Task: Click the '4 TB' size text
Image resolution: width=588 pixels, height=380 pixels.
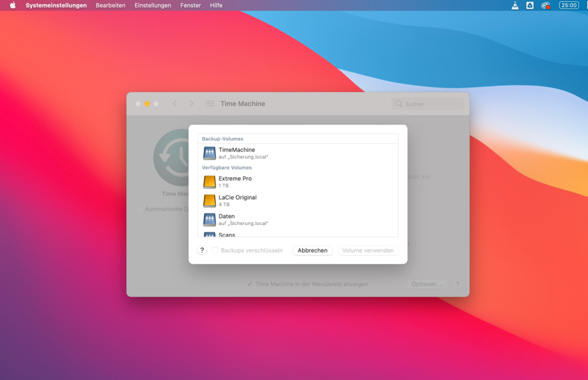Action: [x=224, y=204]
